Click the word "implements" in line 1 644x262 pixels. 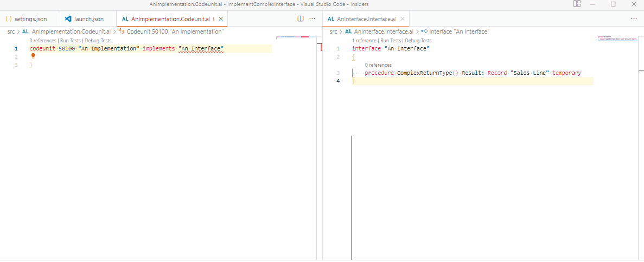tap(158, 49)
